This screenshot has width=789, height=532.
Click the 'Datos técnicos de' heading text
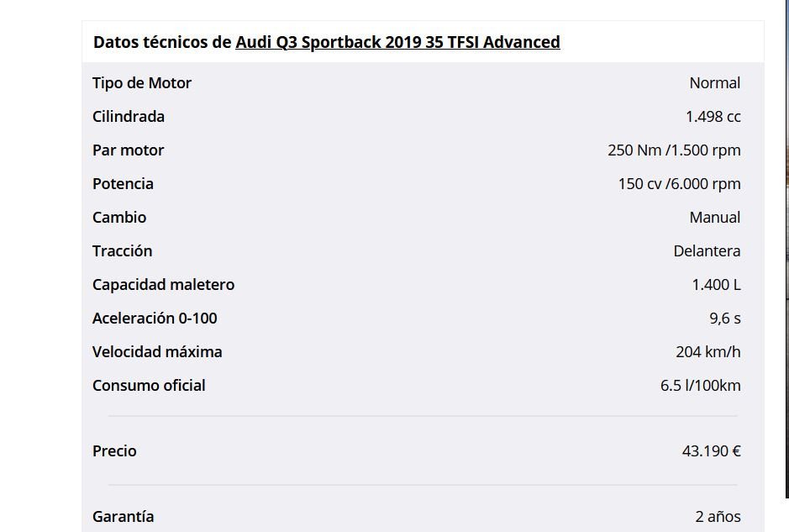tap(162, 42)
